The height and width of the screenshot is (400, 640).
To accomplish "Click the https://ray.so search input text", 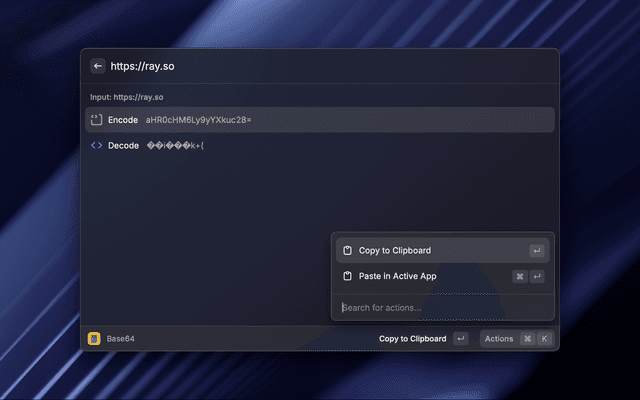I will point(143,66).
